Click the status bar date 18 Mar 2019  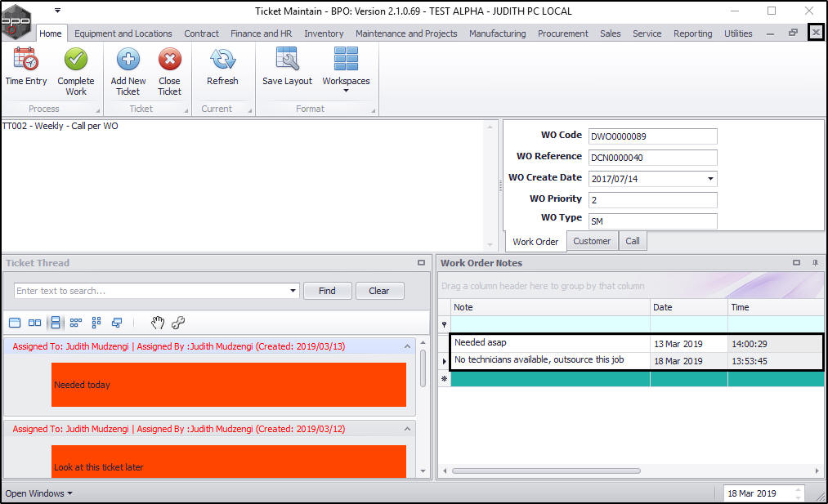(752, 493)
